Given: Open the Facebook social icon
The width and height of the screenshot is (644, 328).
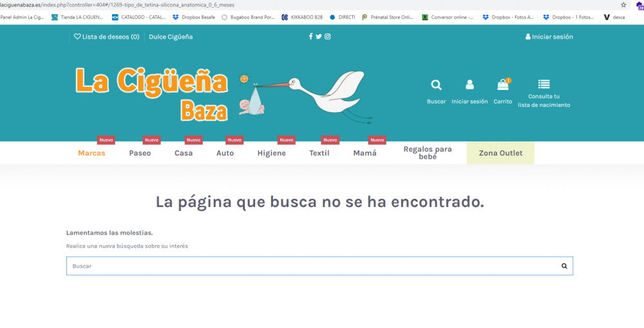Looking at the screenshot, I should coord(310,37).
